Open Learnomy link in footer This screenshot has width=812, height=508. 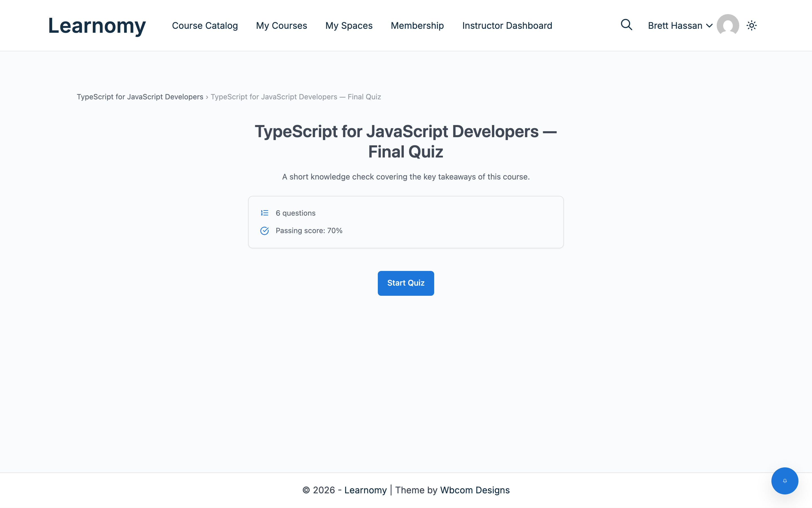365,490
